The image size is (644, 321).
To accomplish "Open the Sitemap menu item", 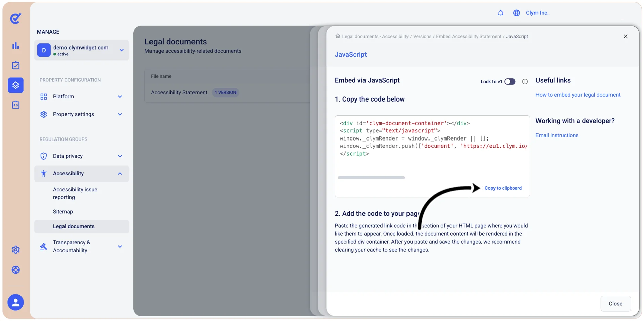I will (x=63, y=212).
